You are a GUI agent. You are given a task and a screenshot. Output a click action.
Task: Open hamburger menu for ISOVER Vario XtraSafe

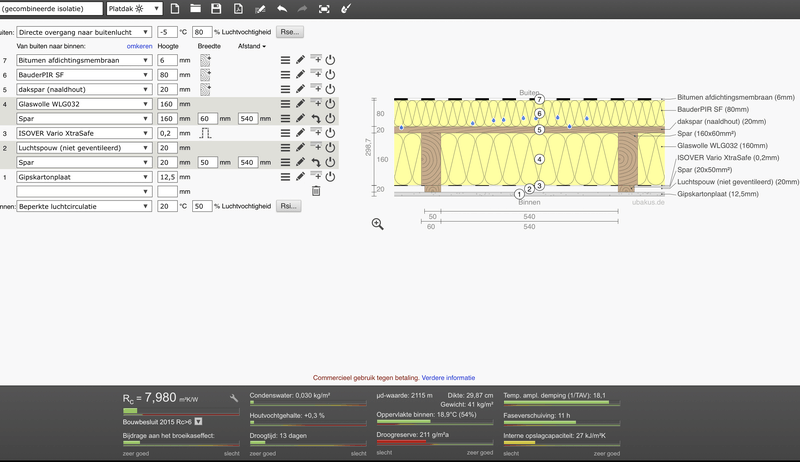pyautogui.click(x=285, y=133)
